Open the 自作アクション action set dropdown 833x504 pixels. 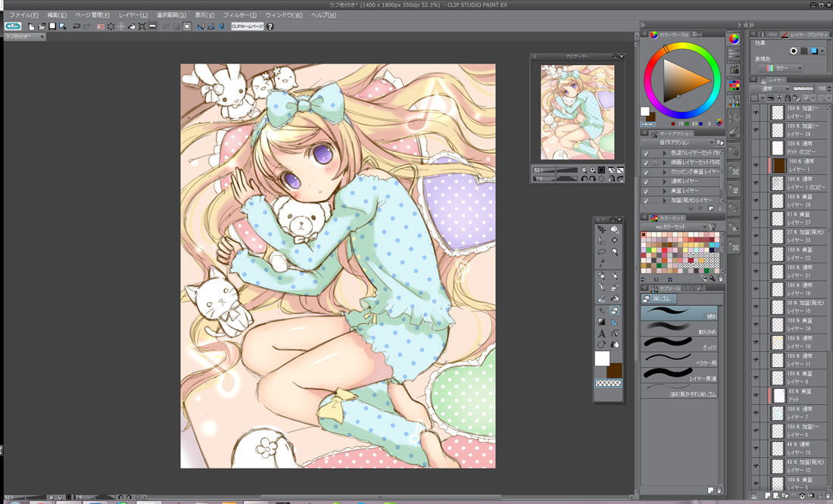click(x=679, y=142)
